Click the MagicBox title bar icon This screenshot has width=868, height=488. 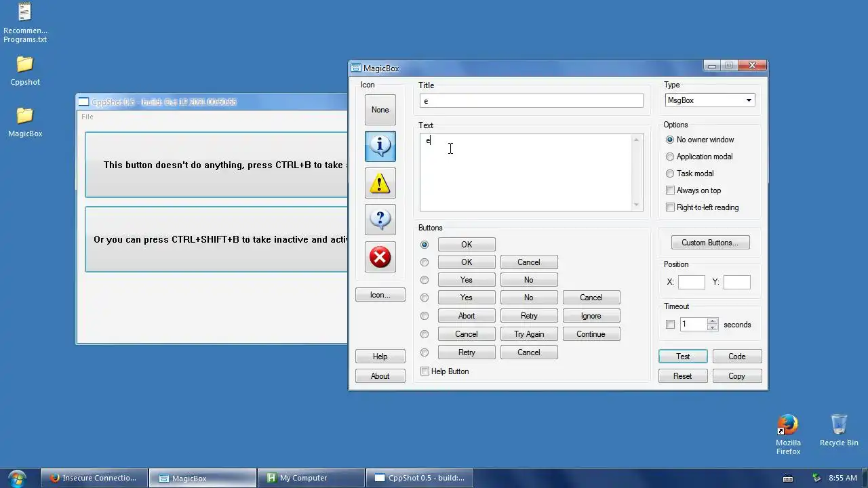[356, 68]
